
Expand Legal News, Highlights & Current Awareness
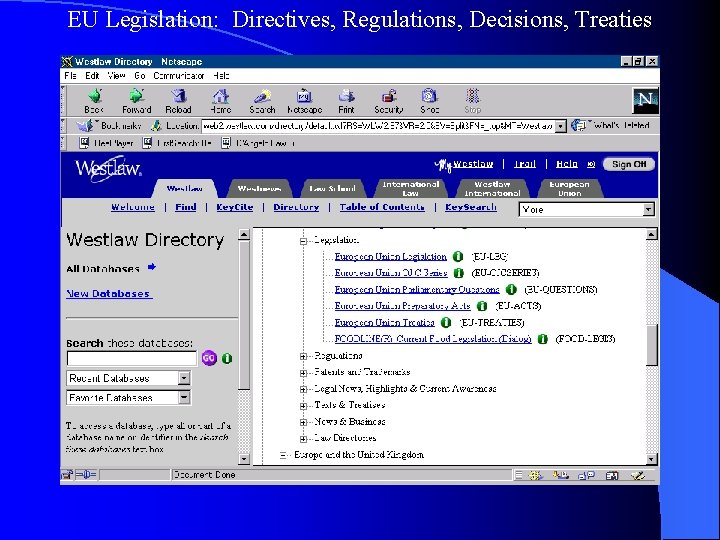click(x=303, y=389)
